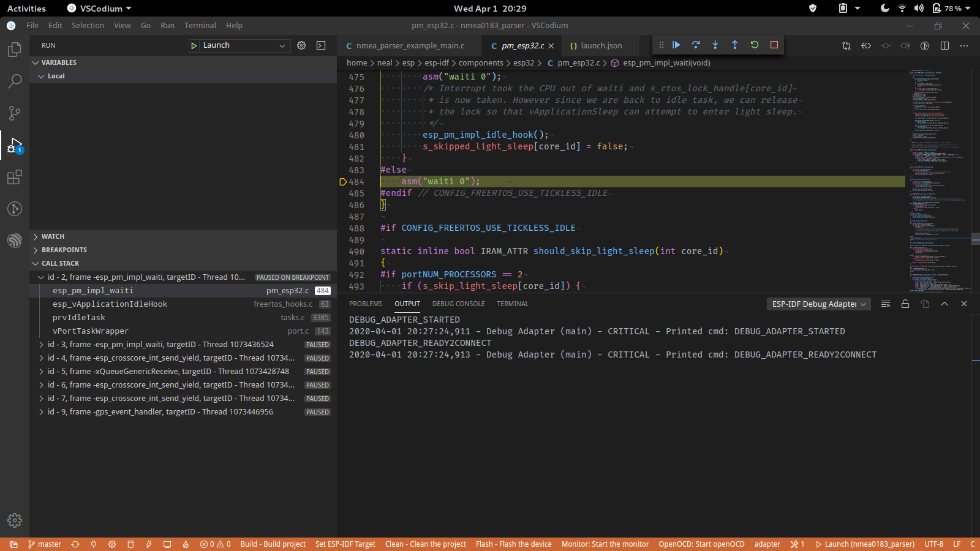980x551 pixels.
Task: Continue debugging with the Continue button
Action: (x=676, y=45)
